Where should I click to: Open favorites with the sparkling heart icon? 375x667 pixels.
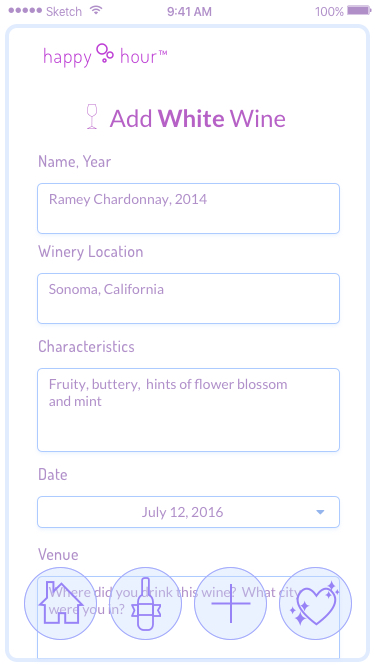click(315, 603)
